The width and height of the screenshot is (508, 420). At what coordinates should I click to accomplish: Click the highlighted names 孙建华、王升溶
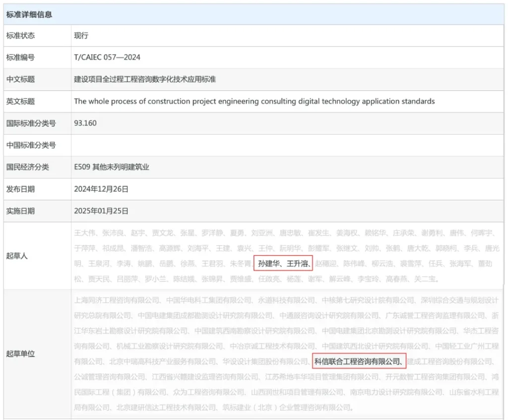(x=283, y=264)
